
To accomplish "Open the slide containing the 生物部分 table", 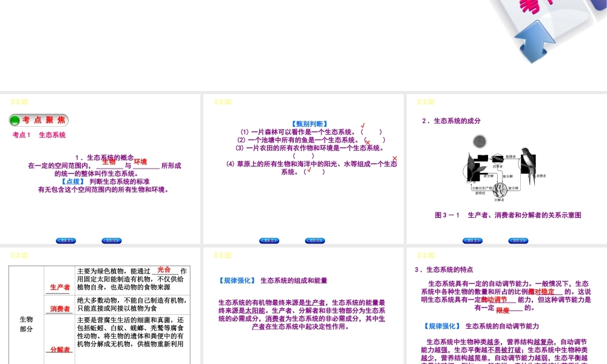I will pos(100,306).
